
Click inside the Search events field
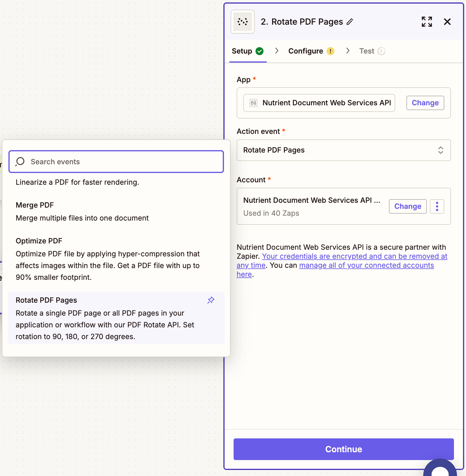coord(116,162)
